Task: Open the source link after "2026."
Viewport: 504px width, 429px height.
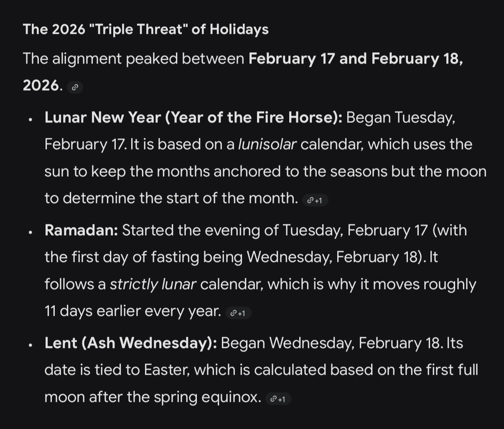Action: (75, 87)
